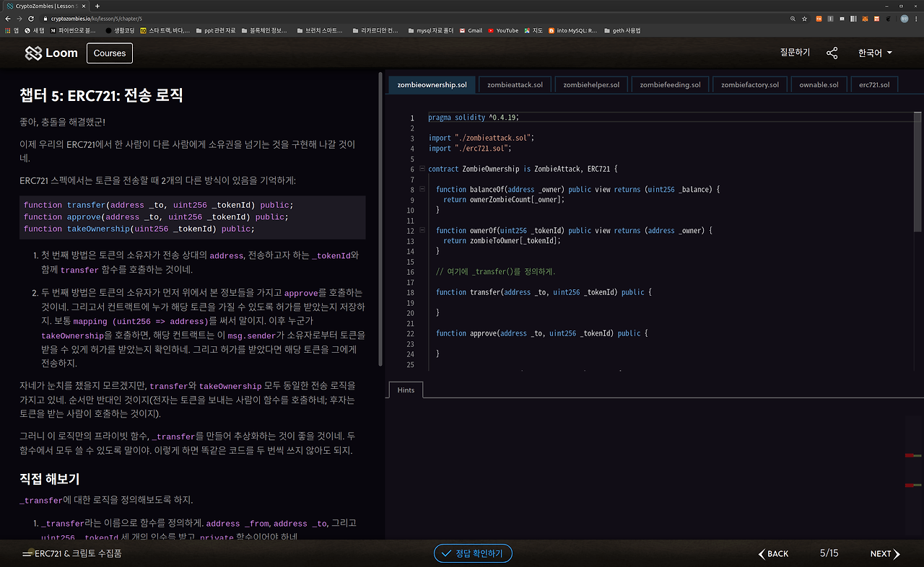
Task: Open the Chrome three-dot menu
Action: click(917, 18)
